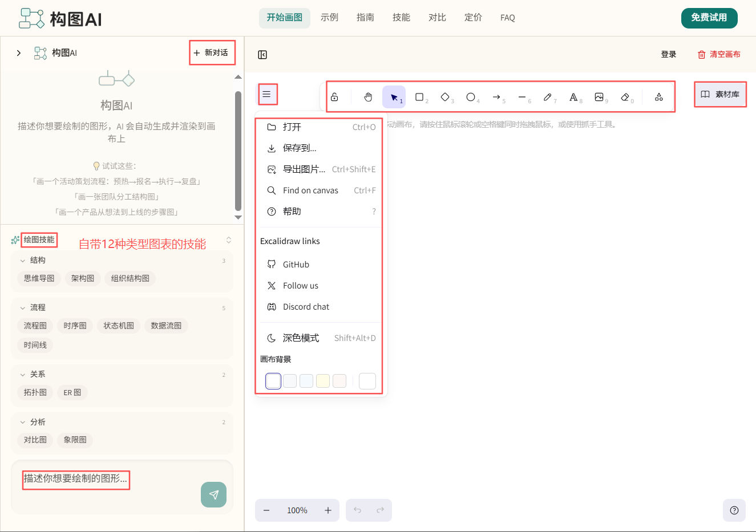The height and width of the screenshot is (532, 756).
Task: Select the Ellipse shape tool
Action: (x=471, y=97)
